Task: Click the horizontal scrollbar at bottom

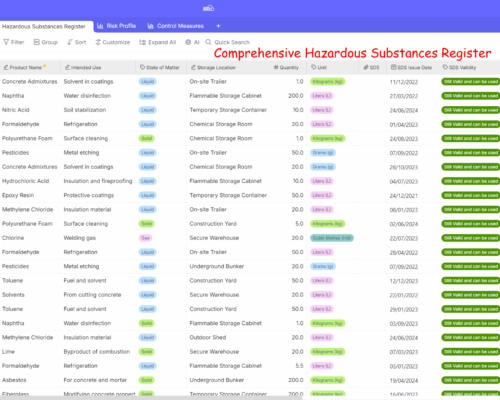Action: click(x=151, y=398)
